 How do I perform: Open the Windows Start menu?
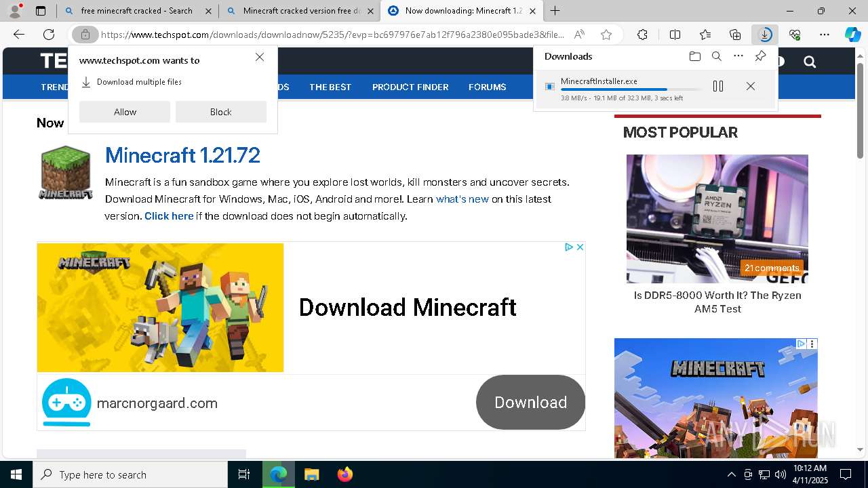(16, 474)
